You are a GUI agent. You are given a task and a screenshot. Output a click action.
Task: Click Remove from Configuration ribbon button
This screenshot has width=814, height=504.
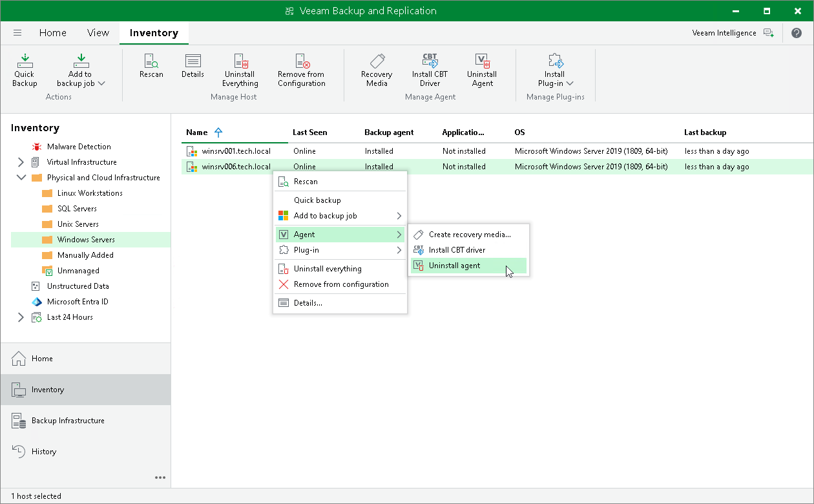[x=302, y=70]
